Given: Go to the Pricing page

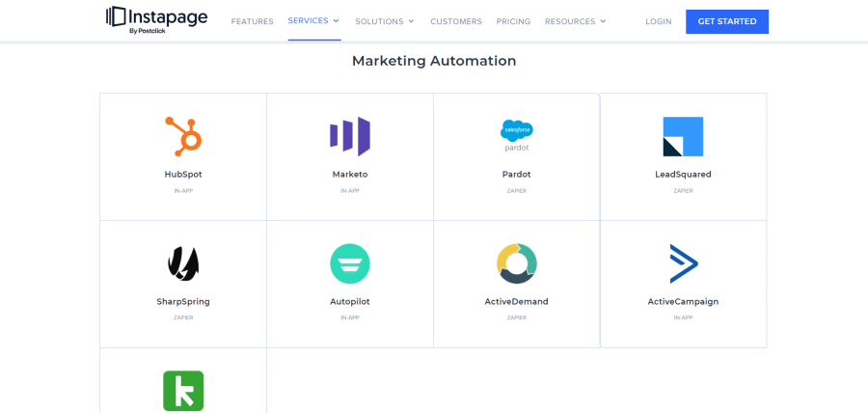Looking at the screenshot, I should click(513, 21).
